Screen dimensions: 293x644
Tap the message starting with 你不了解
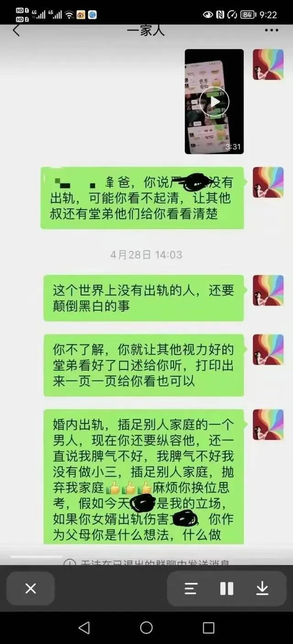(x=144, y=365)
